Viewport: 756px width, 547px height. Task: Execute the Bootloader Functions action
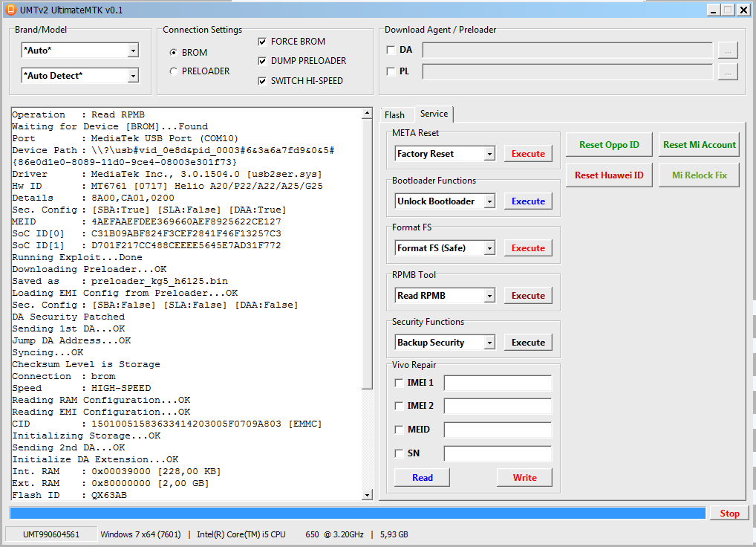[528, 201]
